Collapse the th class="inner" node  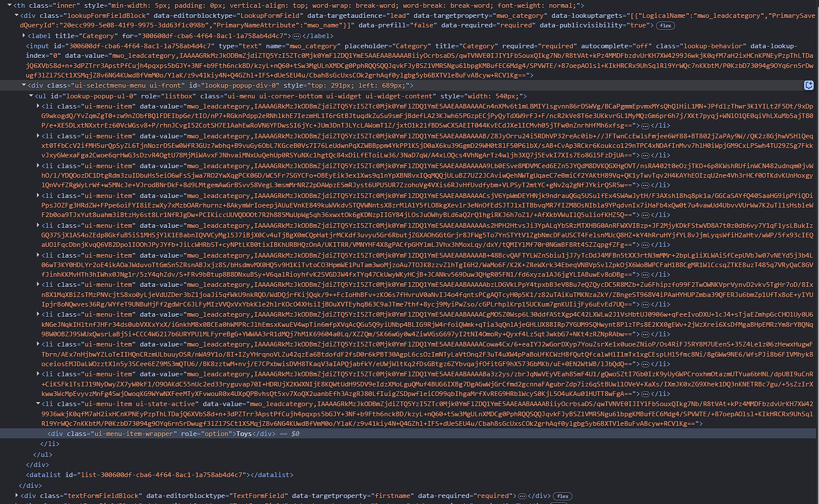[x=9, y=5]
